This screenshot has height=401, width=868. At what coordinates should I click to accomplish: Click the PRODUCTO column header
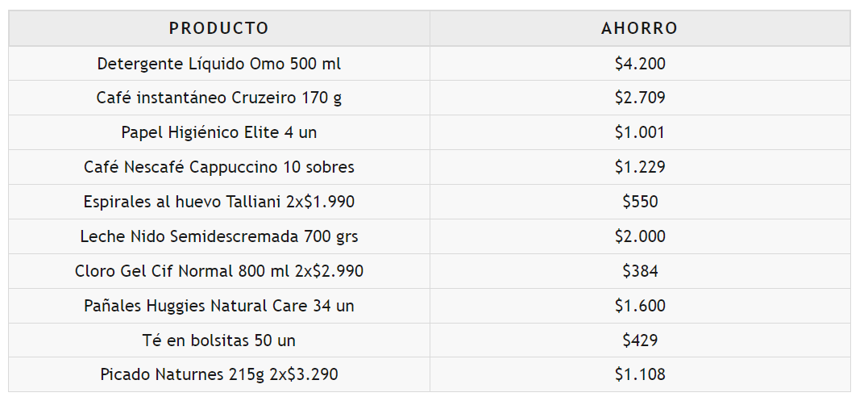point(219,28)
